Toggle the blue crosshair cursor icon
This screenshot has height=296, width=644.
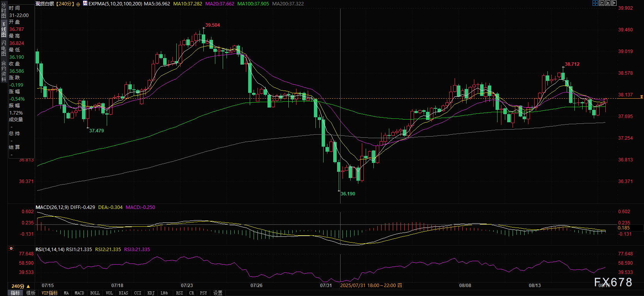595,3
